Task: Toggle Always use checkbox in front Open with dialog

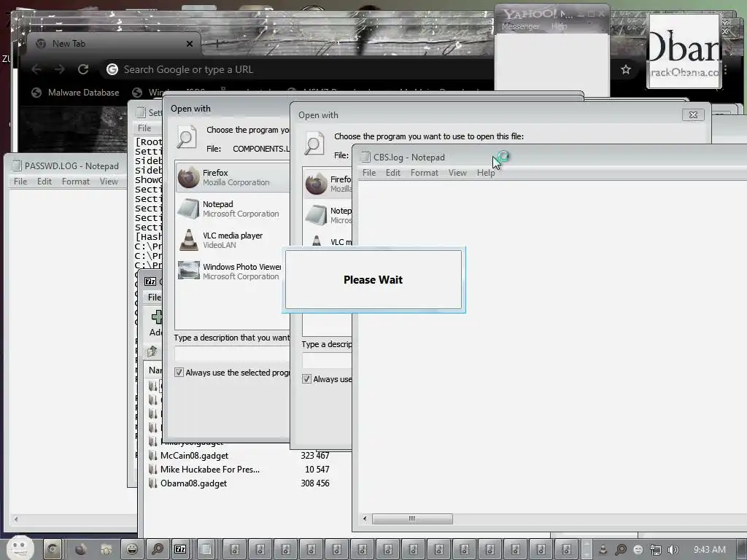Action: [x=307, y=379]
